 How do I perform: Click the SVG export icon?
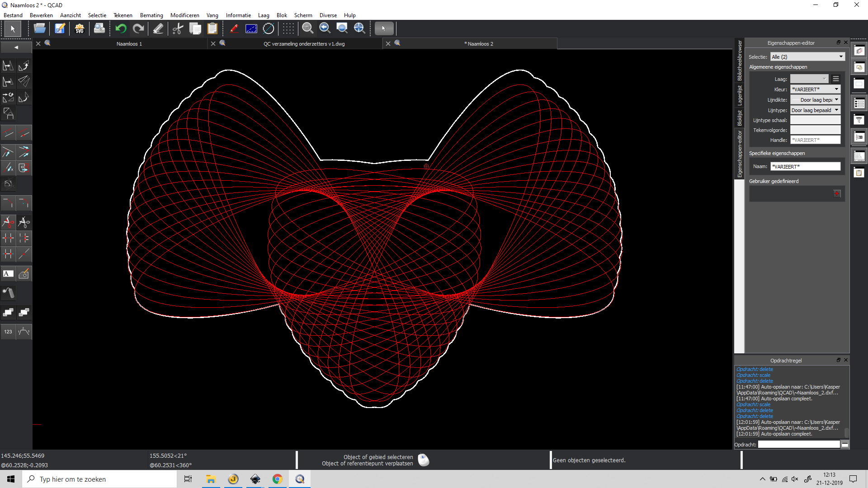pos(80,28)
